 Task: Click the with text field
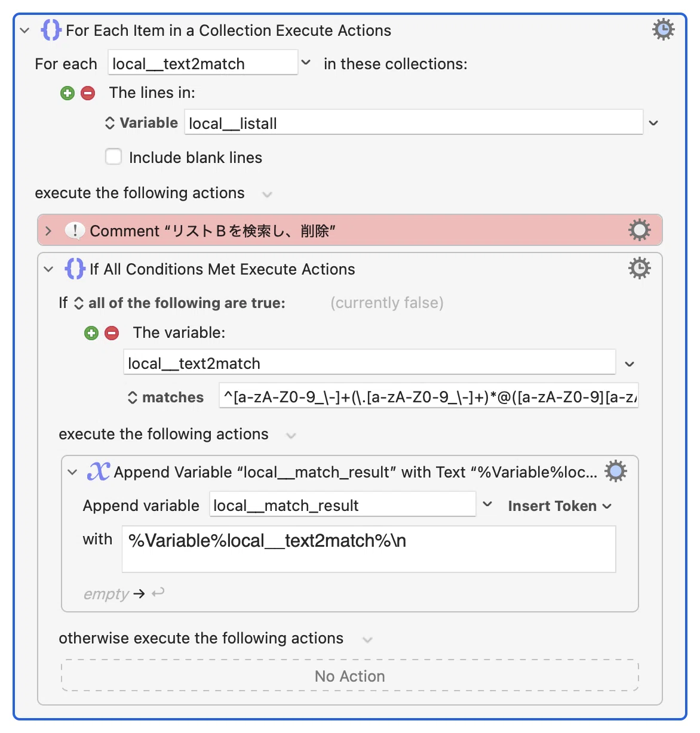point(369,549)
